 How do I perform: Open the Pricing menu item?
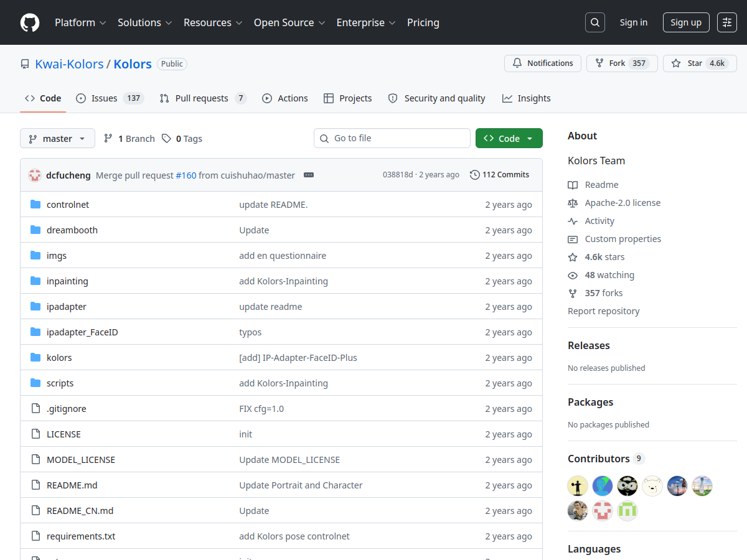pos(423,22)
